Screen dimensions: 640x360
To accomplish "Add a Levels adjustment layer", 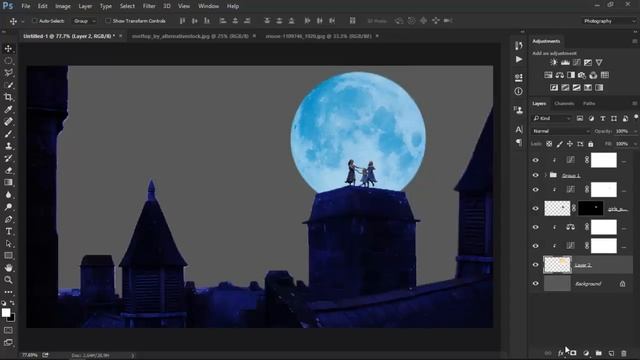I will point(565,62).
